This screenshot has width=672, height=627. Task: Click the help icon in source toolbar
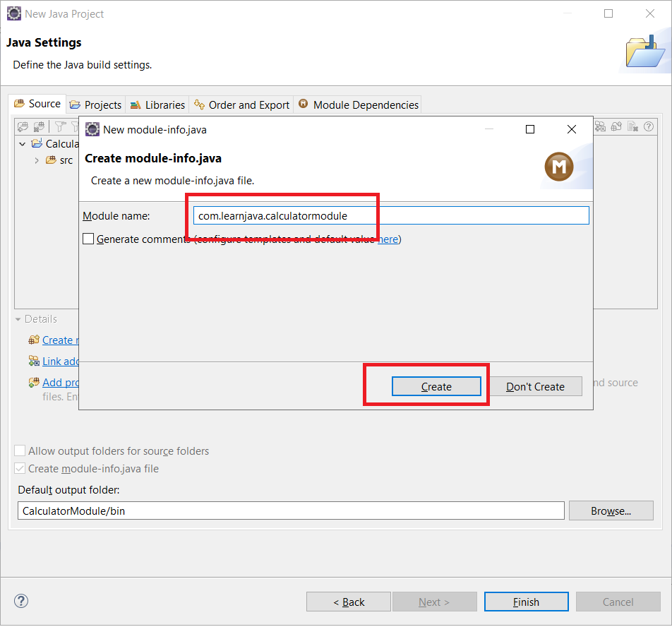coord(648,126)
